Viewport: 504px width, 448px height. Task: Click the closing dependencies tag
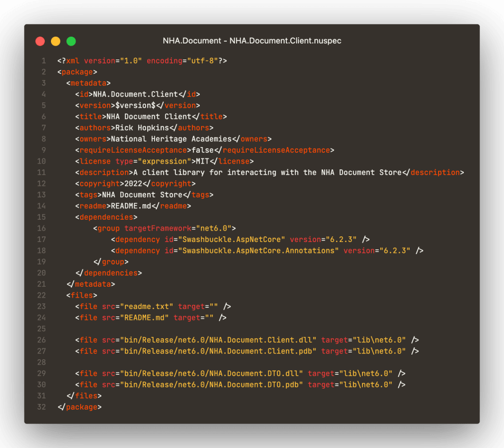pos(109,273)
